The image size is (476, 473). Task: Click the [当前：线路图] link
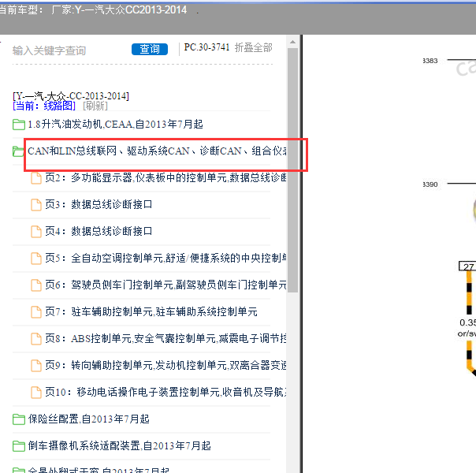[x=44, y=106]
